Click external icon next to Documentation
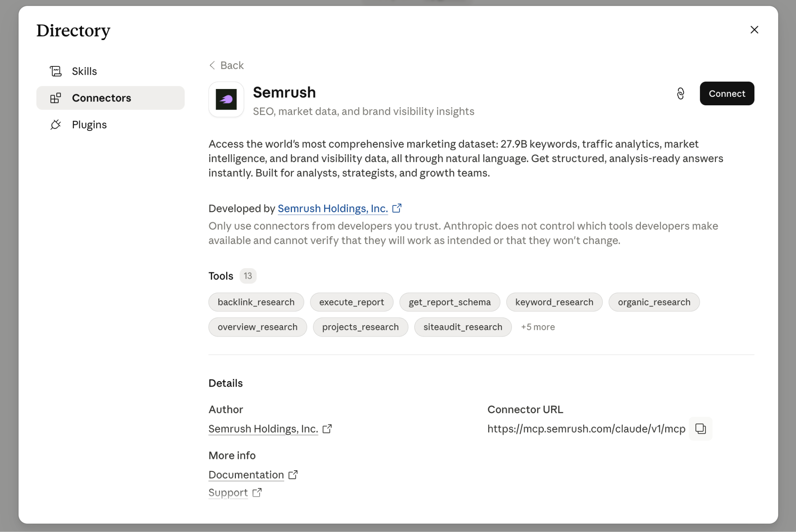The image size is (796, 532). click(x=293, y=474)
